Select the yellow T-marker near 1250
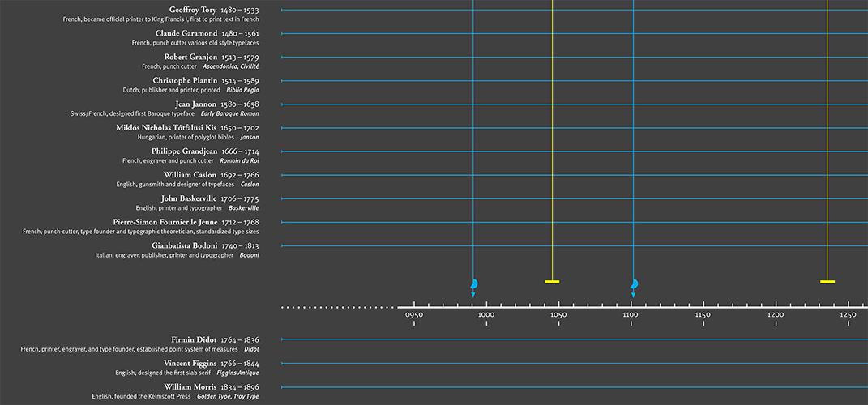Image resolution: width=868 pixels, height=405 pixels. [827, 281]
